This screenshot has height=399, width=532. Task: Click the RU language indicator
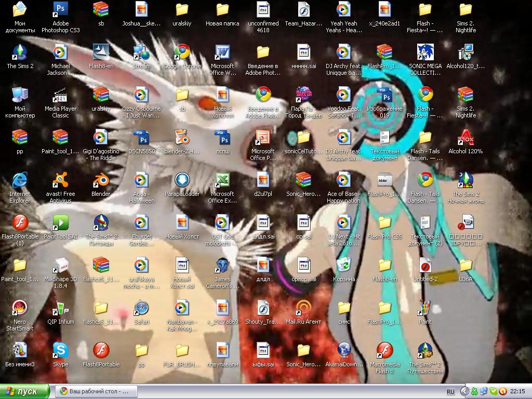point(450,392)
